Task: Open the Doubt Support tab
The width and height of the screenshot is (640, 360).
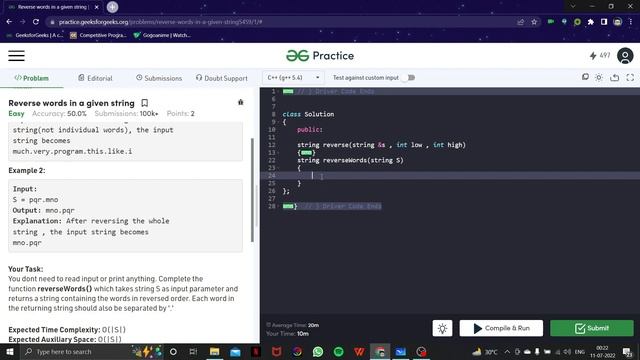Action: pyautogui.click(x=222, y=78)
